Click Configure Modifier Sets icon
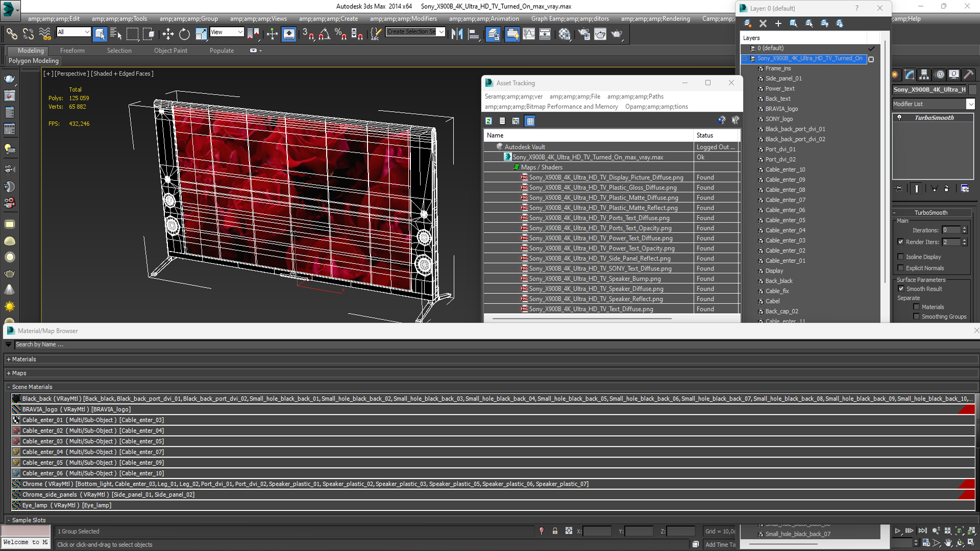Viewport: 980px width, 551px height. pos(965,188)
